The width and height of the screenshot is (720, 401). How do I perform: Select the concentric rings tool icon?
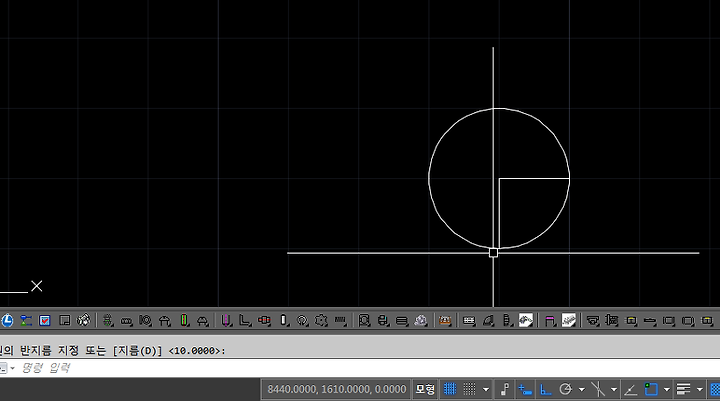point(146,320)
